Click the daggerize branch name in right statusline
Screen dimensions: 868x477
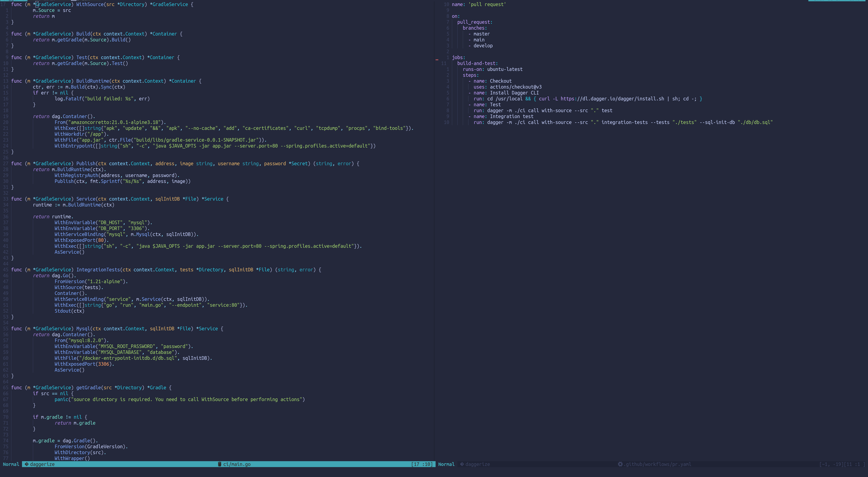click(x=477, y=464)
